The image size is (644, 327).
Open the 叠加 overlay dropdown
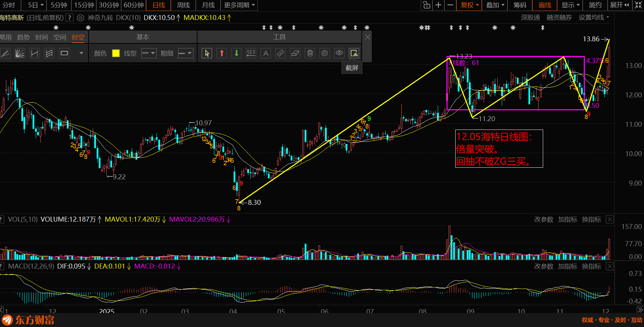pos(495,5)
